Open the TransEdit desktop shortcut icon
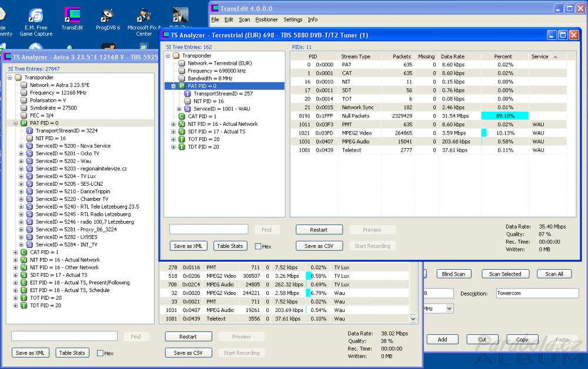 click(72, 15)
